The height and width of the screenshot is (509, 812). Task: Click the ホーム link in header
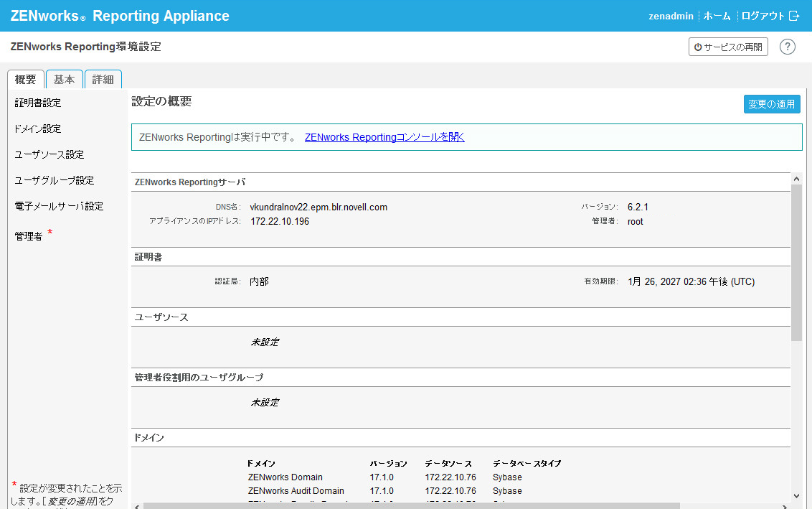point(717,16)
